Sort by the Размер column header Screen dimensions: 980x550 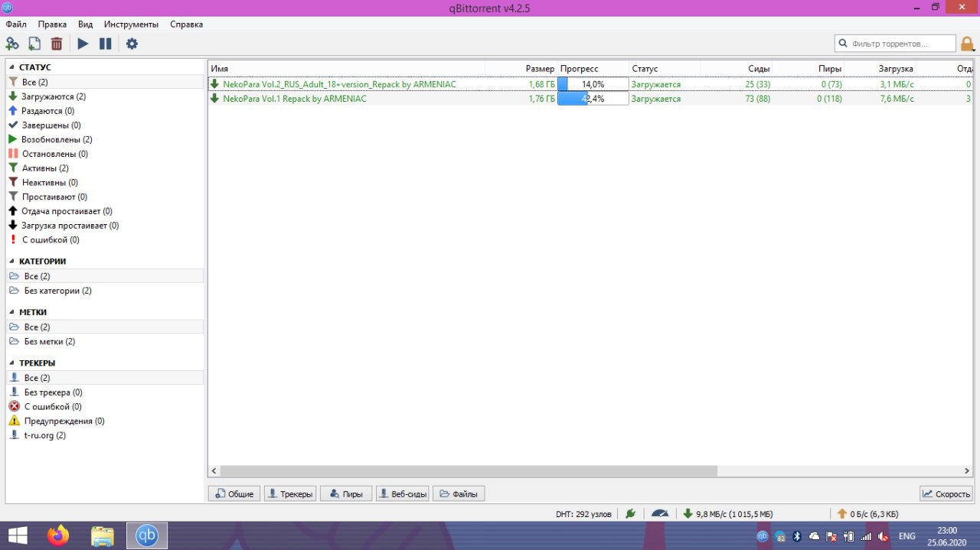521,69
